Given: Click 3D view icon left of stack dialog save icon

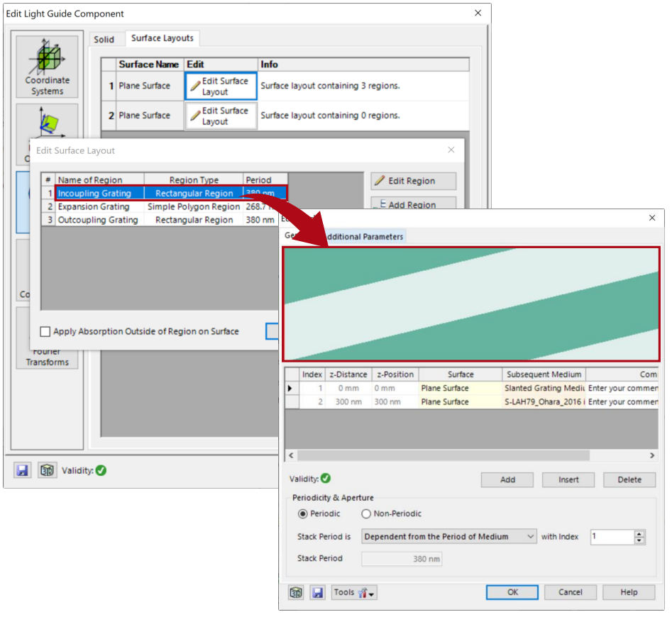Looking at the screenshot, I should tap(297, 592).
